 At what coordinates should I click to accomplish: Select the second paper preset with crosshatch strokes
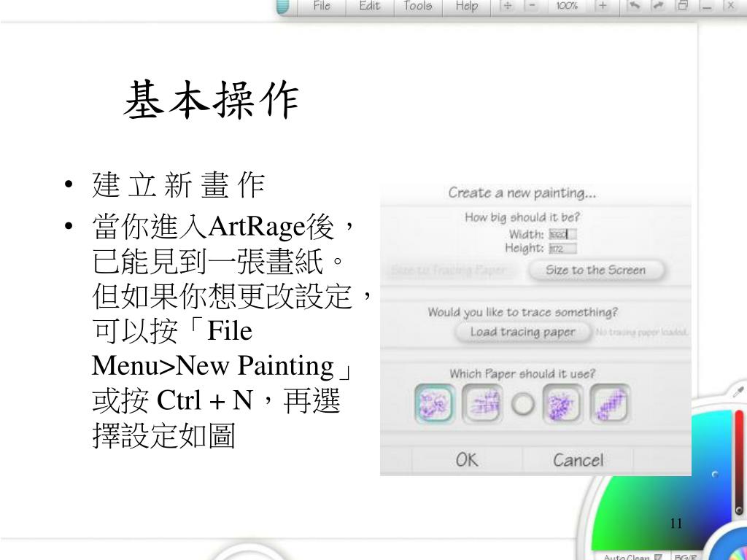481,404
